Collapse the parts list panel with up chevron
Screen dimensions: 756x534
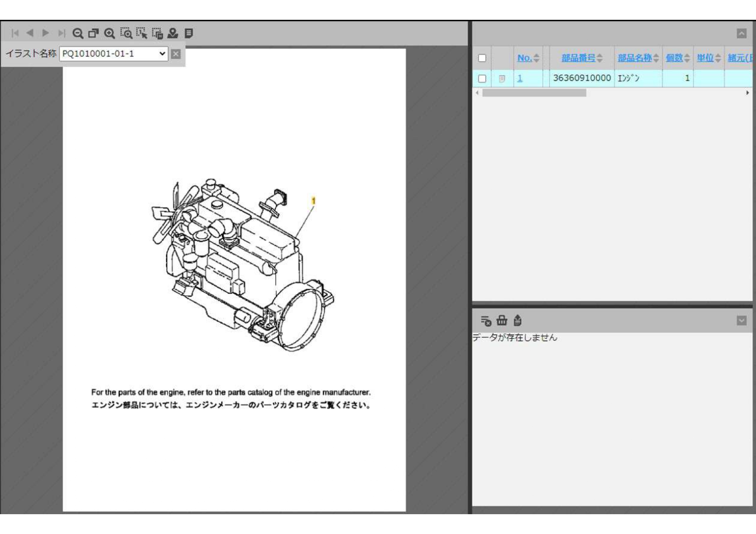(x=741, y=34)
